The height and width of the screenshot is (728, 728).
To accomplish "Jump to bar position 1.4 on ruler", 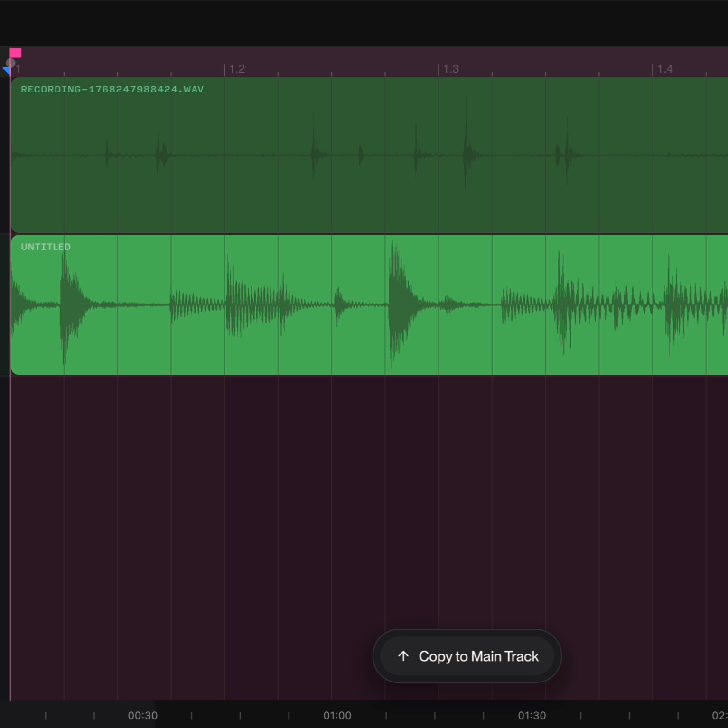I will [664, 69].
